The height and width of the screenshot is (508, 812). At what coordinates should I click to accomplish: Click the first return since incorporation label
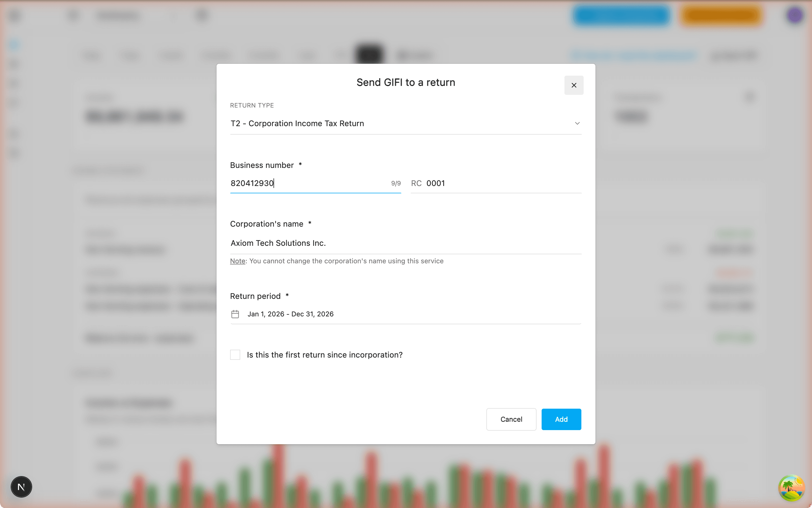pyautogui.click(x=325, y=355)
